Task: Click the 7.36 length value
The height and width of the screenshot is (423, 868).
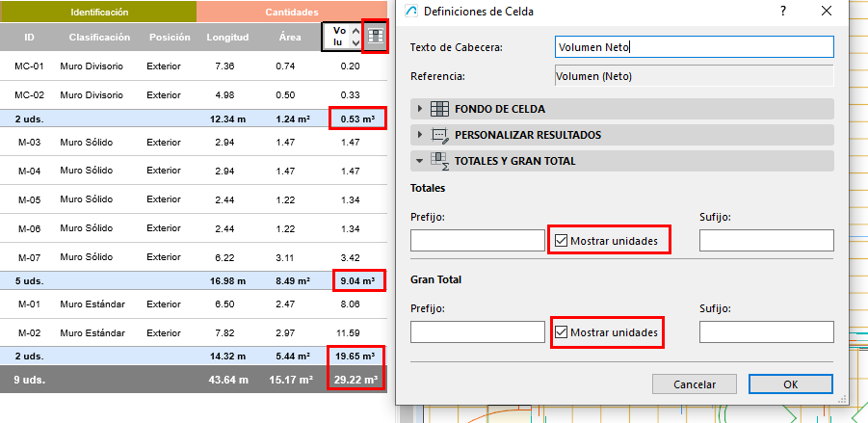Action: click(224, 66)
